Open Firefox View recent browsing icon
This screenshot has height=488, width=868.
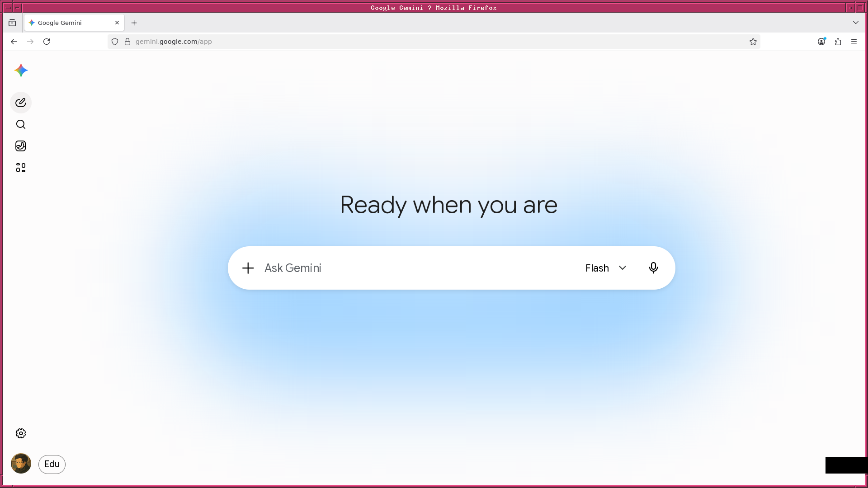click(12, 23)
